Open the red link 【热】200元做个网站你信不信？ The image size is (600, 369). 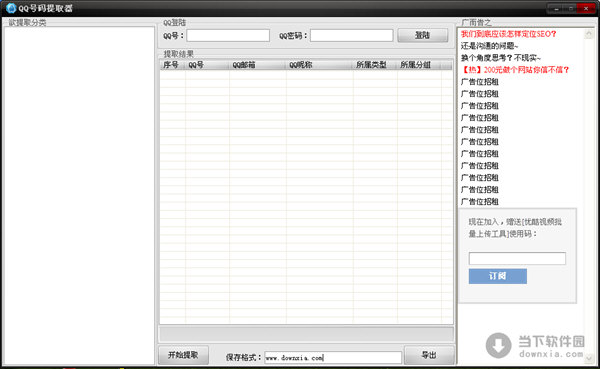[x=515, y=70]
